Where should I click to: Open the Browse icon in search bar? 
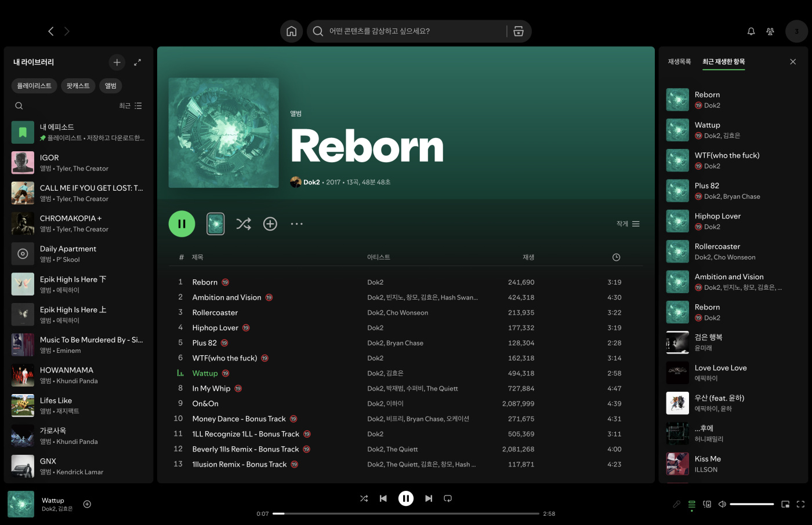519,31
